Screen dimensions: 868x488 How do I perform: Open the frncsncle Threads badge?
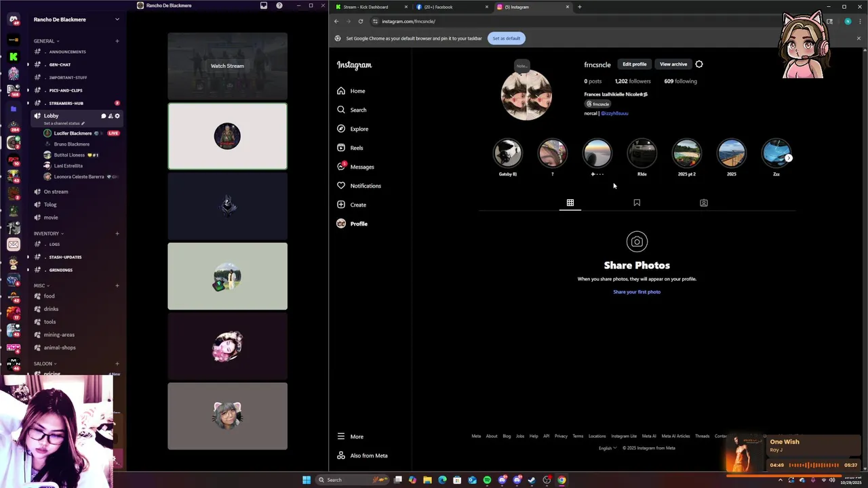pyautogui.click(x=597, y=104)
